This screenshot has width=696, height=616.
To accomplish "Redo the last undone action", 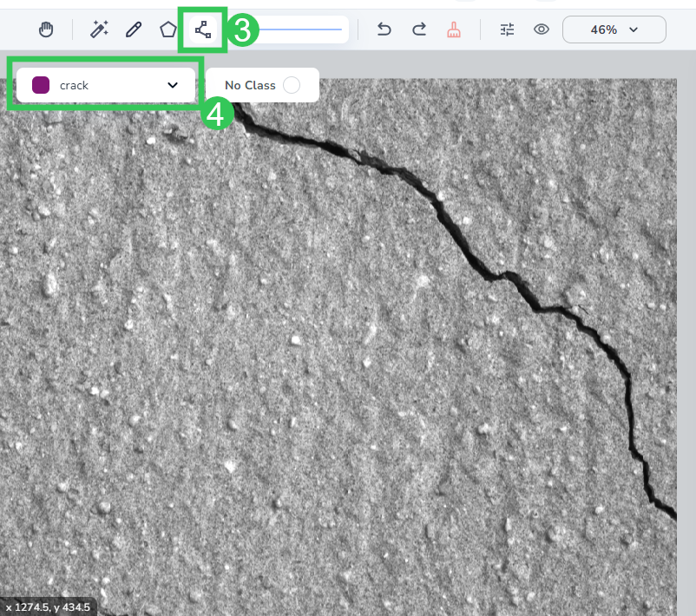I will (x=418, y=29).
